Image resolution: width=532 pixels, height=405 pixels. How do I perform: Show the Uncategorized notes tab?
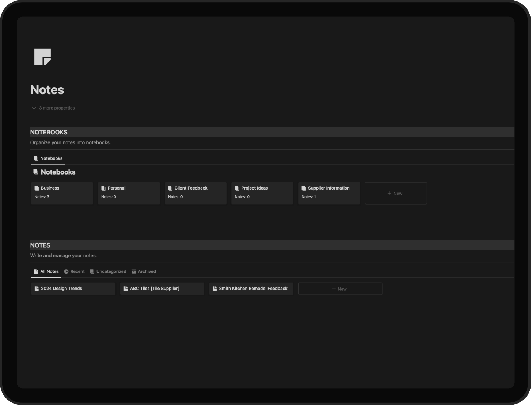click(x=108, y=272)
